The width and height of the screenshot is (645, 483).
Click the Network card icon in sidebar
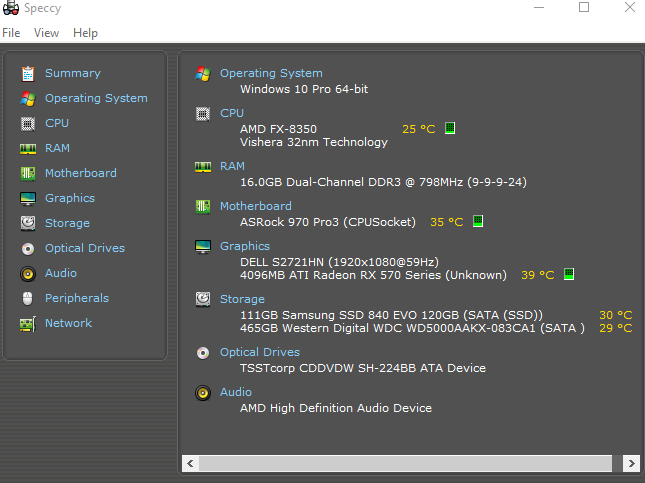coord(28,324)
